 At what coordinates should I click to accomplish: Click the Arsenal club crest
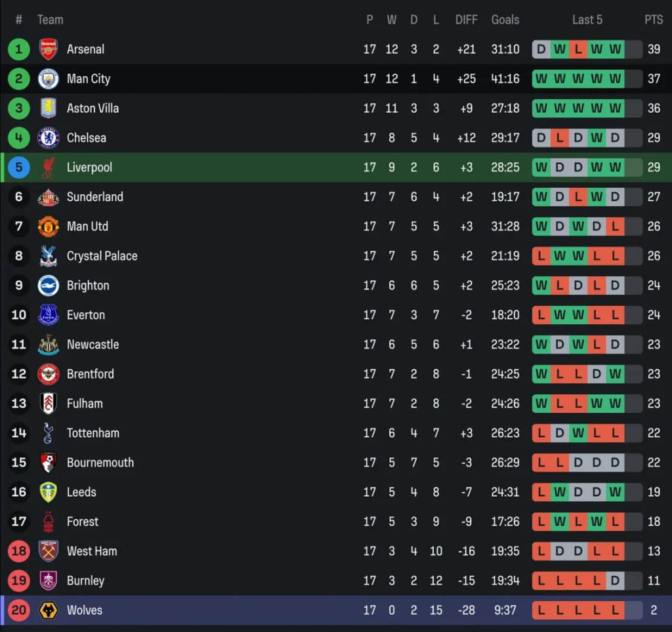pyautogui.click(x=49, y=49)
